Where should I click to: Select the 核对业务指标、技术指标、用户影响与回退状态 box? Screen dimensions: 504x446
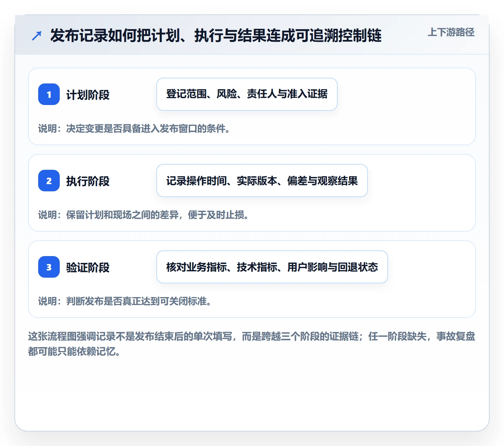(272, 267)
